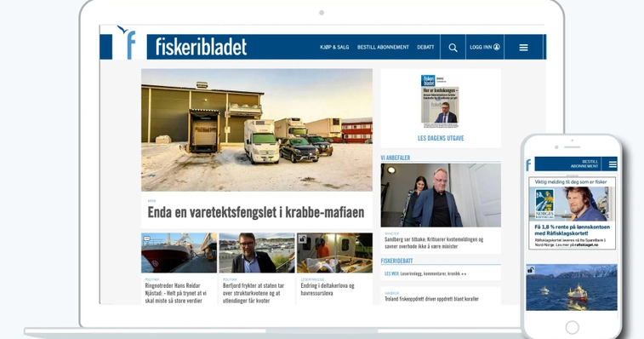The width and height of the screenshot is (644, 339).
Task: Tap the f logo on the phone header
Action: click(528, 165)
